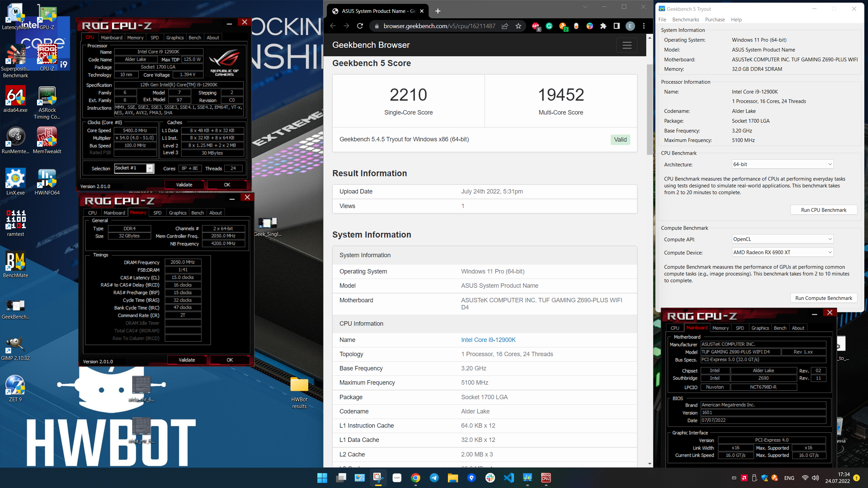
Task: Click the scrollbar down arrow in Chrome
Action: [x=650, y=464]
